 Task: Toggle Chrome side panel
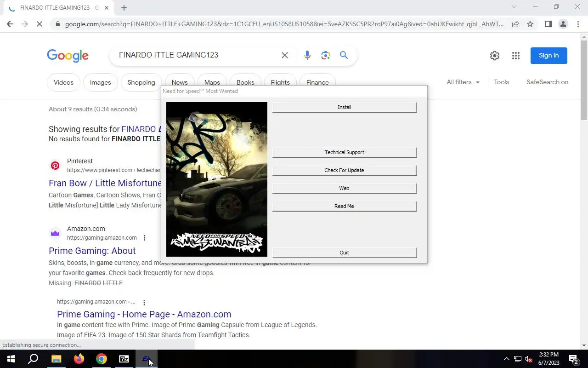tap(548, 24)
